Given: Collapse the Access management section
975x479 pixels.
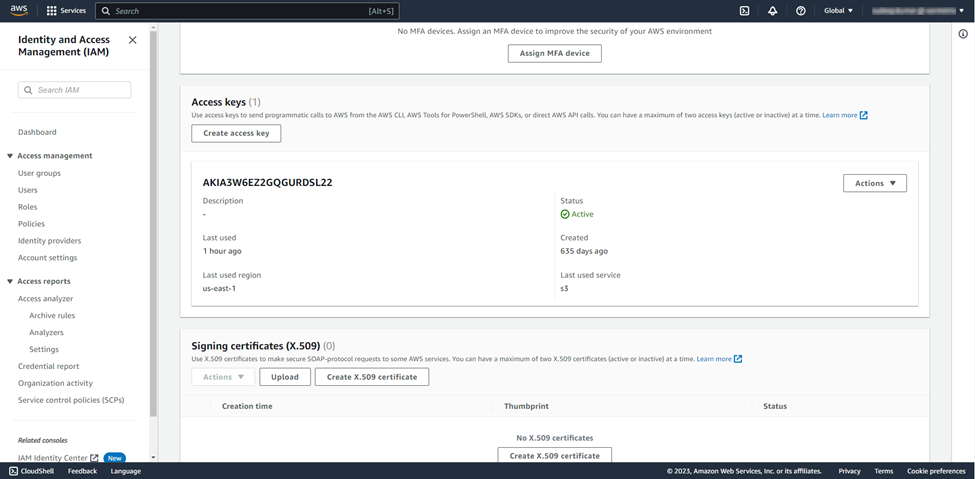Looking at the screenshot, I should point(10,156).
